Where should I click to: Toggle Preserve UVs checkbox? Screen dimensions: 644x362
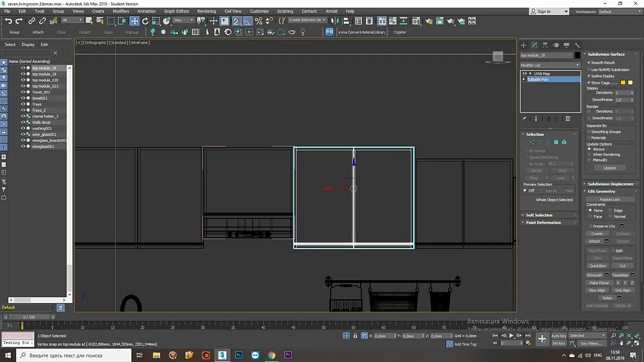(591, 226)
